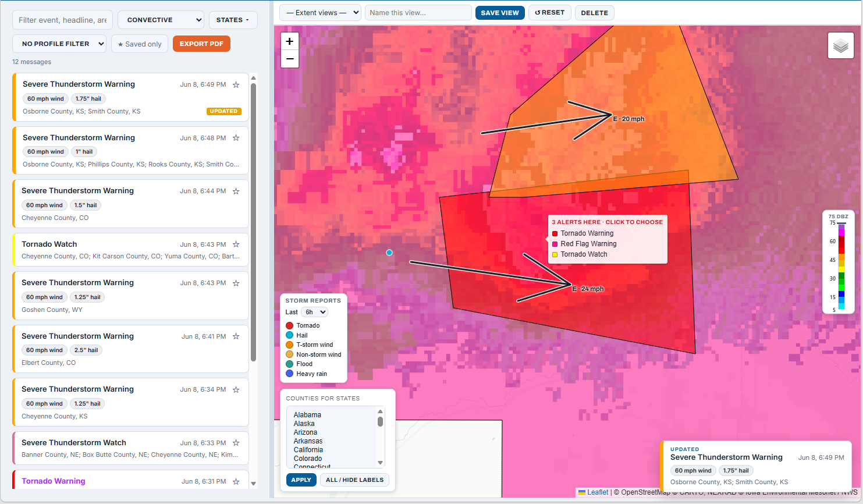The height and width of the screenshot is (504, 863).
Task: Click the Heavy rain blue legend dot
Action: [289, 374]
